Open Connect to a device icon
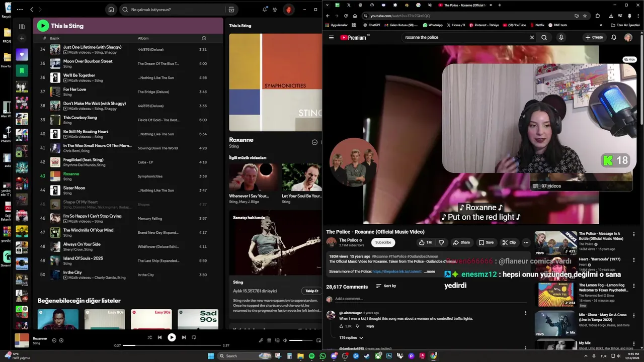The height and width of the screenshot is (362, 644). tap(277, 340)
